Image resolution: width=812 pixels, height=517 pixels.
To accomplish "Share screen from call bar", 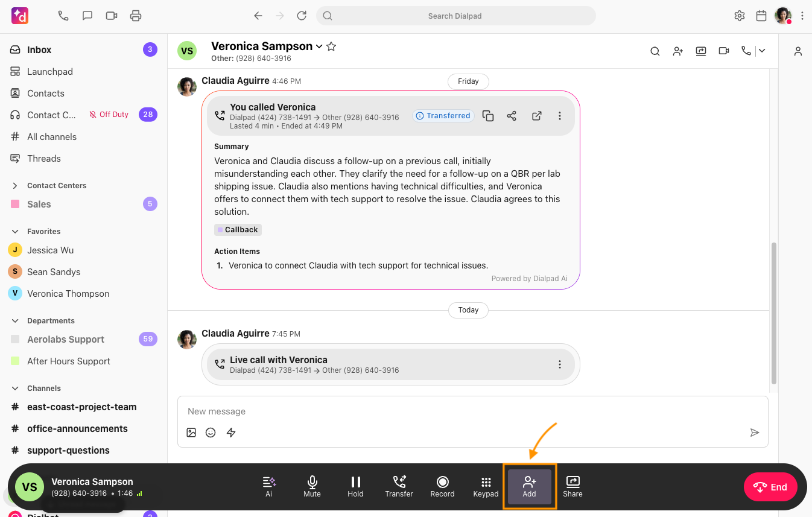I will (x=573, y=487).
